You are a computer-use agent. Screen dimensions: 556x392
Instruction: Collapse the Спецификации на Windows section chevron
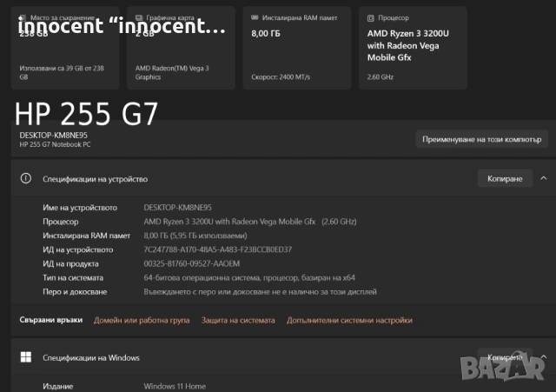[544, 357]
